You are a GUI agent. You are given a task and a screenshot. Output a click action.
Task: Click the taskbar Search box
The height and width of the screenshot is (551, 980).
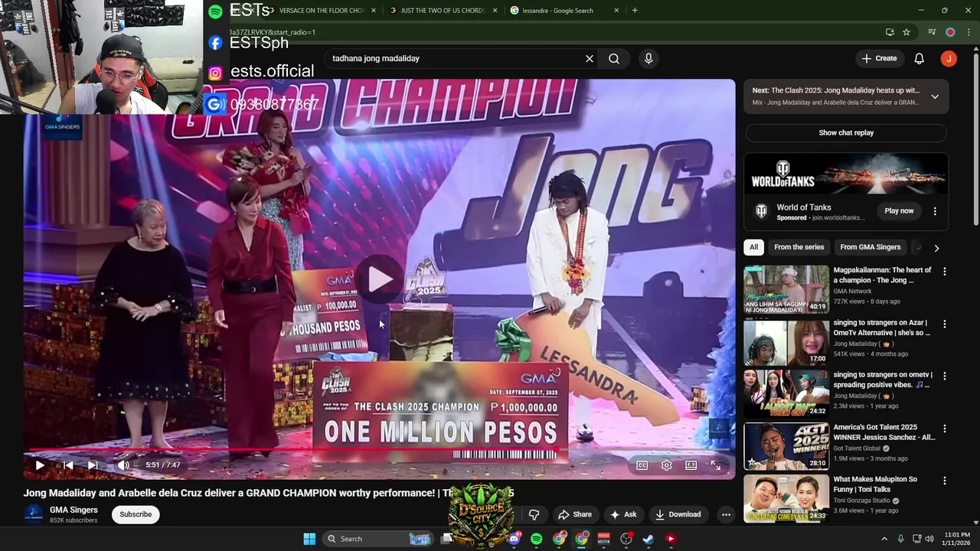(x=380, y=539)
